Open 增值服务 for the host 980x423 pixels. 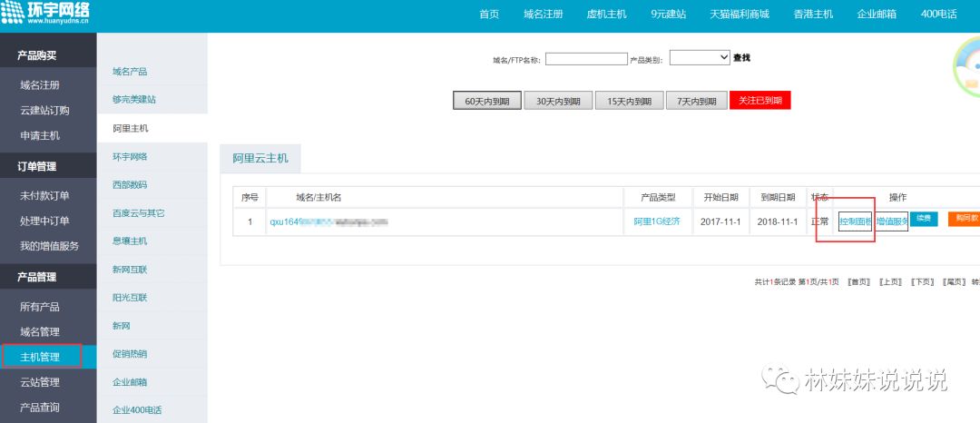[x=892, y=221]
